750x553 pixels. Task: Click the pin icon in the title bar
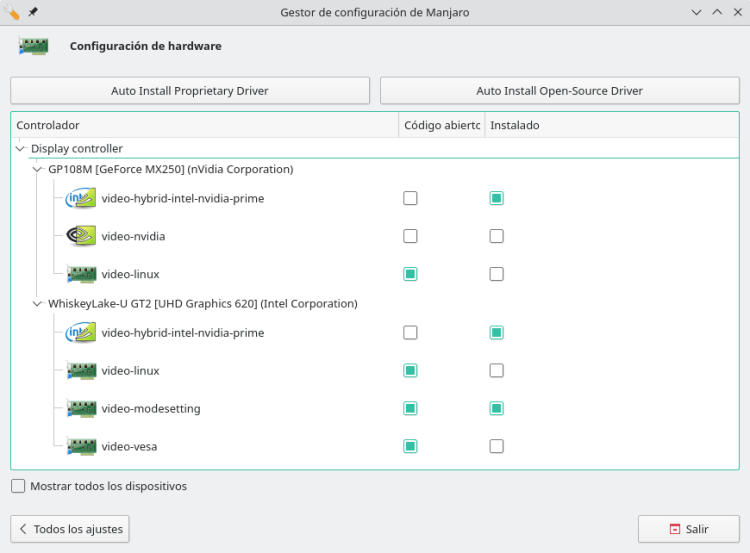coord(33,12)
